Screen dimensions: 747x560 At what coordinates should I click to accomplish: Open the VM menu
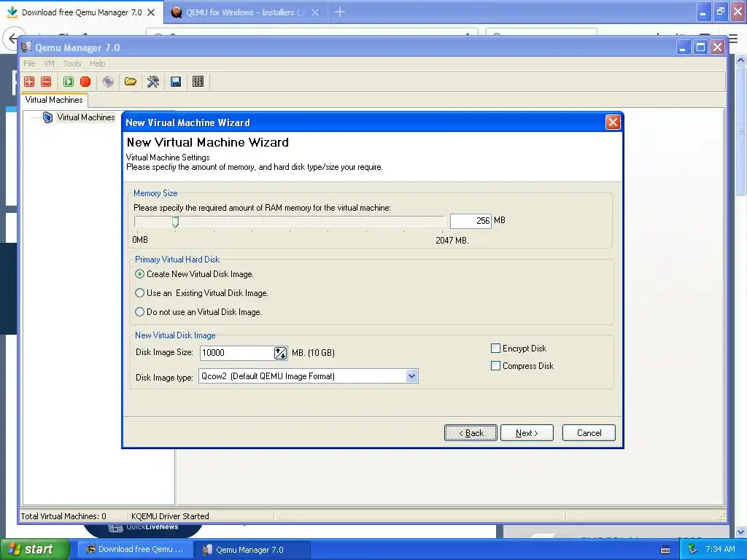coord(49,63)
